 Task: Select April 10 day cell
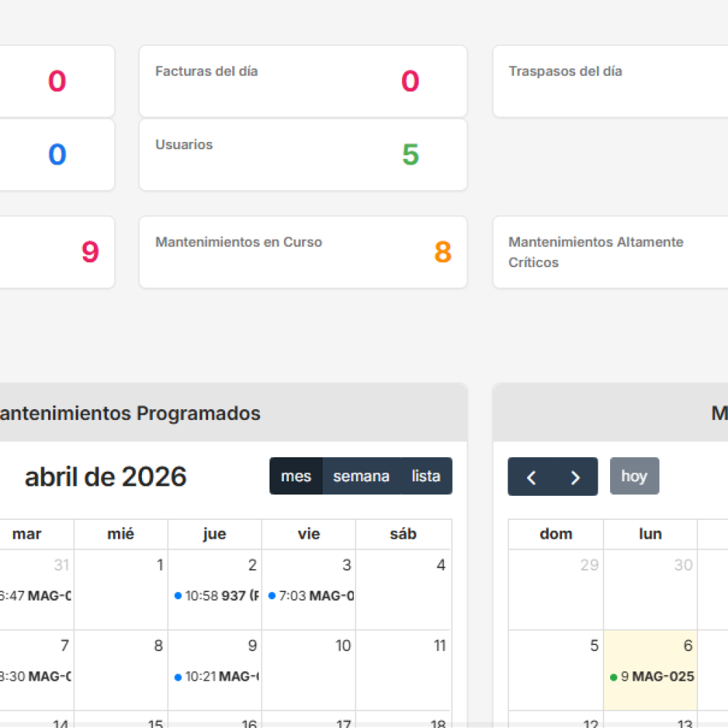click(x=309, y=670)
